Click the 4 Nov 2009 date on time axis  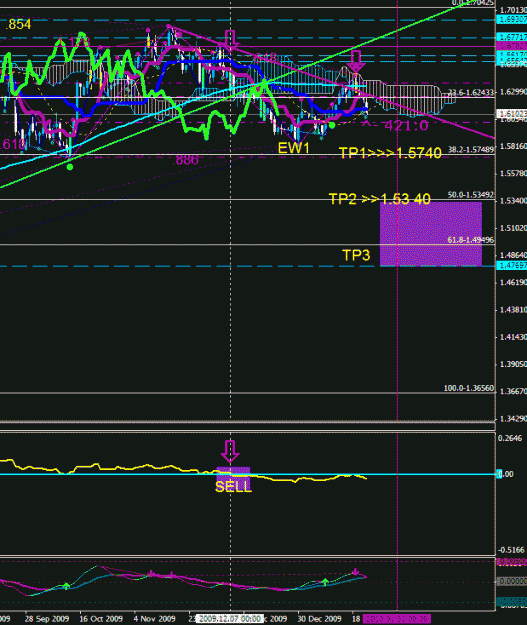pos(155,619)
